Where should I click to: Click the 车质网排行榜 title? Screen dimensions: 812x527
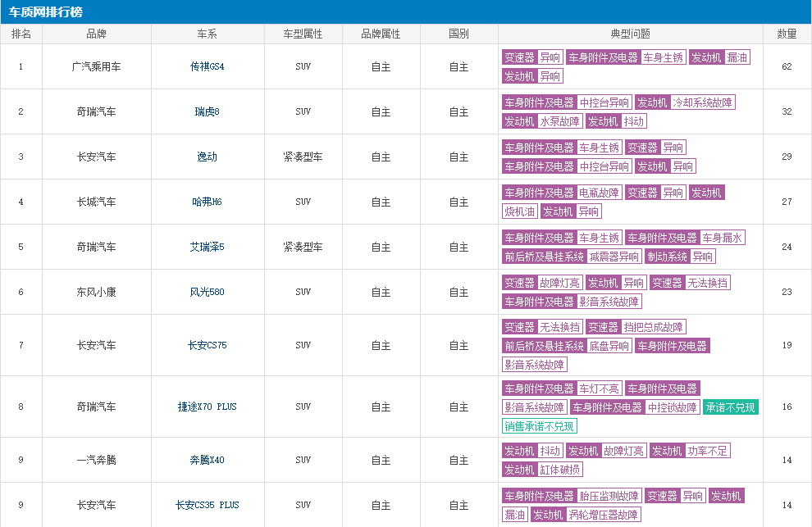pos(46,12)
